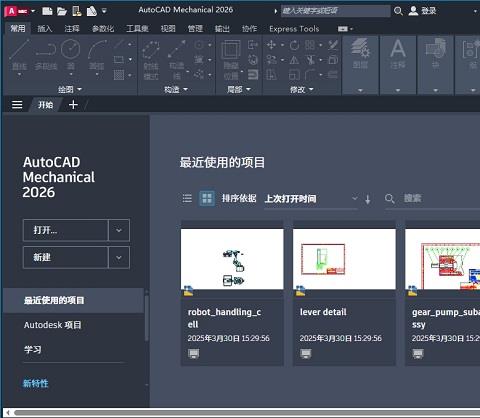Select the Rectangle tool icon in 绘图 panel
The image size is (480, 418).
[x=119, y=60]
